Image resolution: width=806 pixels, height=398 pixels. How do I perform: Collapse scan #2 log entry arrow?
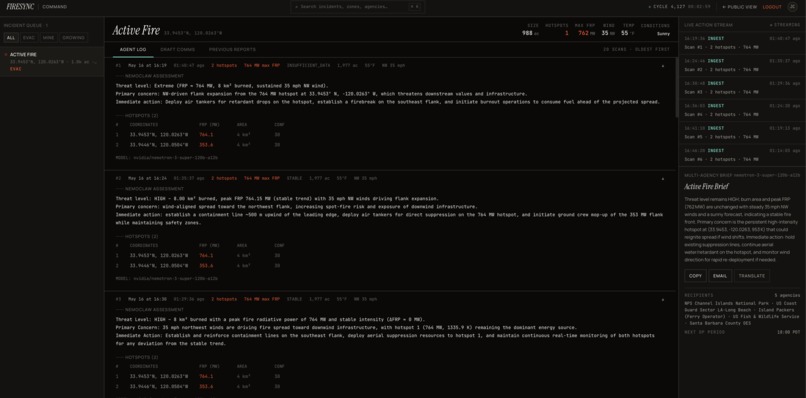[663, 178]
